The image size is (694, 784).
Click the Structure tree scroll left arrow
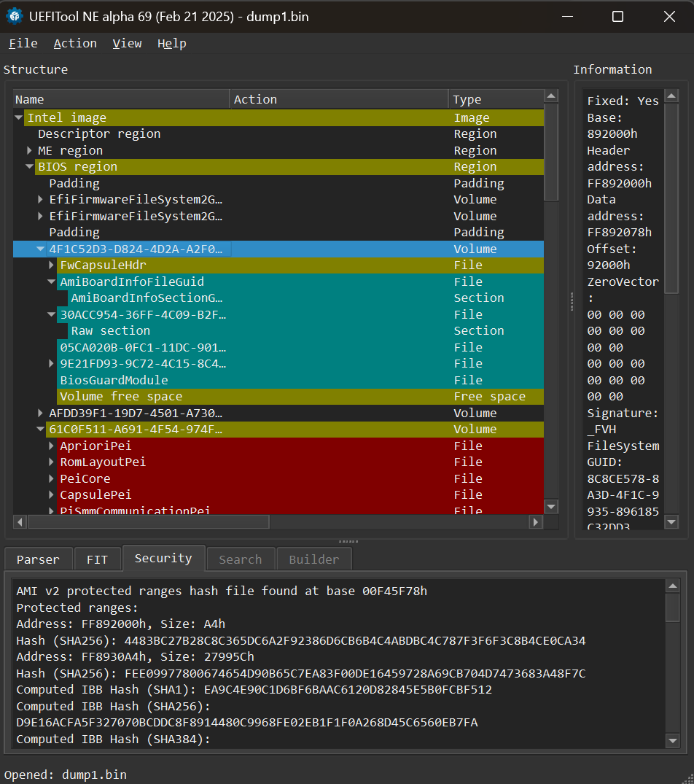[20, 522]
